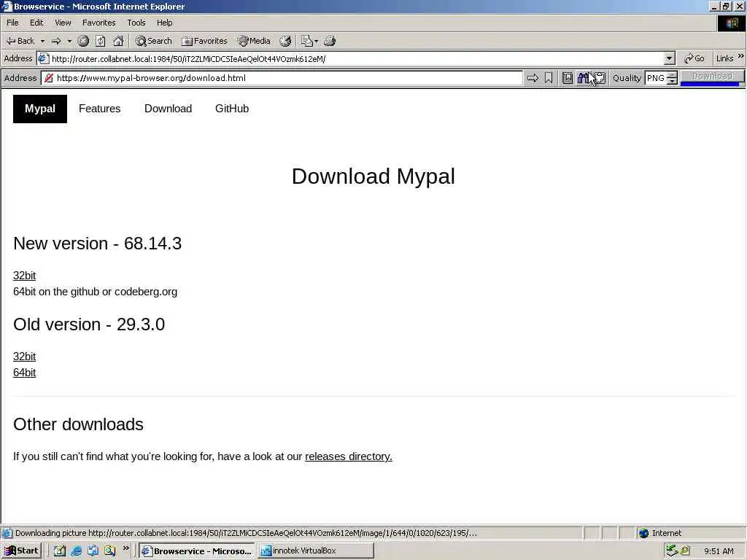The image size is (747, 560).
Task: Click the 'Downloading picture' status bar text
Action: coord(246,533)
